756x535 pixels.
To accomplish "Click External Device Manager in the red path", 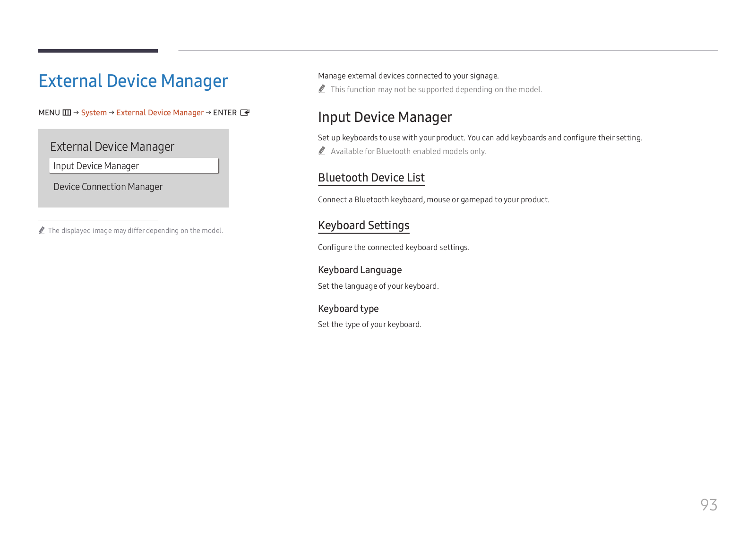I will tap(160, 112).
